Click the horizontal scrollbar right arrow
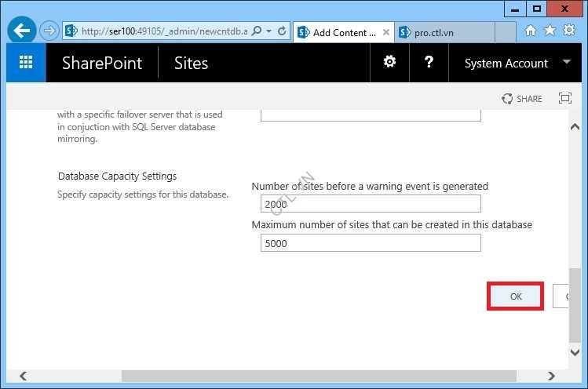Screen dimensions: 588x389 [551, 376]
